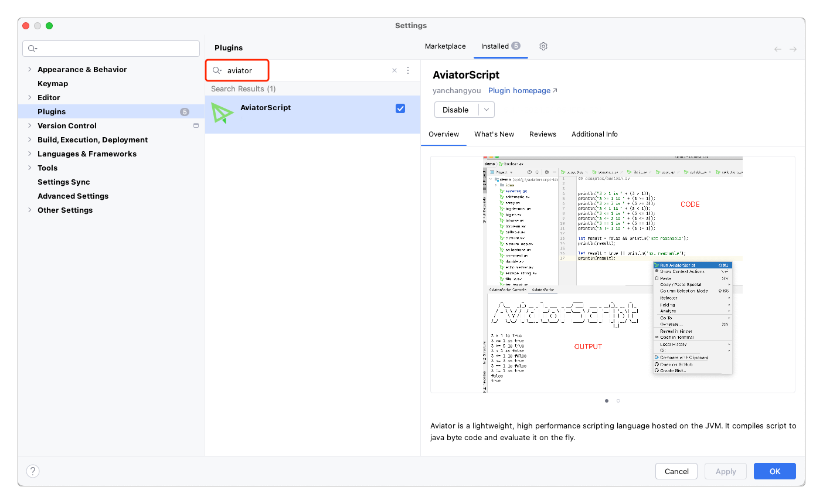Open the Plugin homepage link
The height and width of the screenshot is (504, 823).
pyautogui.click(x=522, y=90)
